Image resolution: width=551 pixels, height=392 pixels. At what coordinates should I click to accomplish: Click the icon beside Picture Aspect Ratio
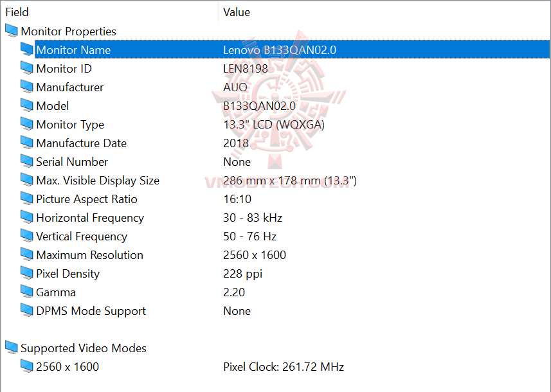coord(27,199)
